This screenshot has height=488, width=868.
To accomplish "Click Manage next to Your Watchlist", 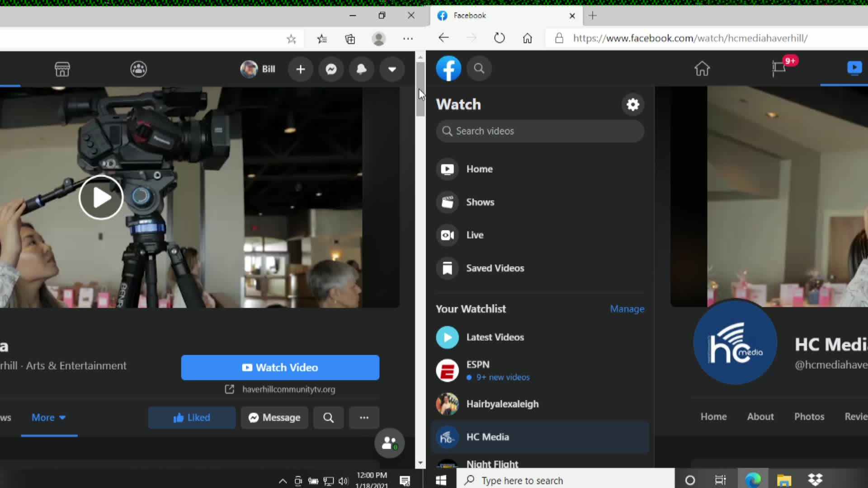I will [x=627, y=309].
